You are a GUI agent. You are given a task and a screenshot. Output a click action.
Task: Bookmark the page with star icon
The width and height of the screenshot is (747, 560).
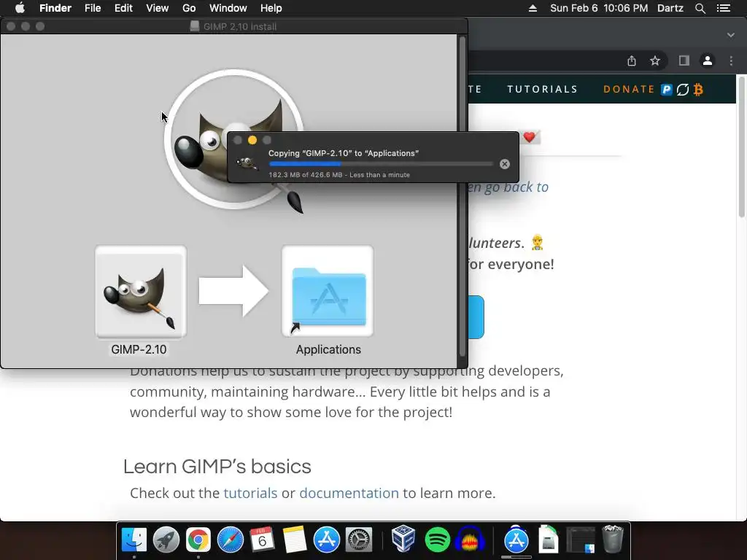(655, 61)
